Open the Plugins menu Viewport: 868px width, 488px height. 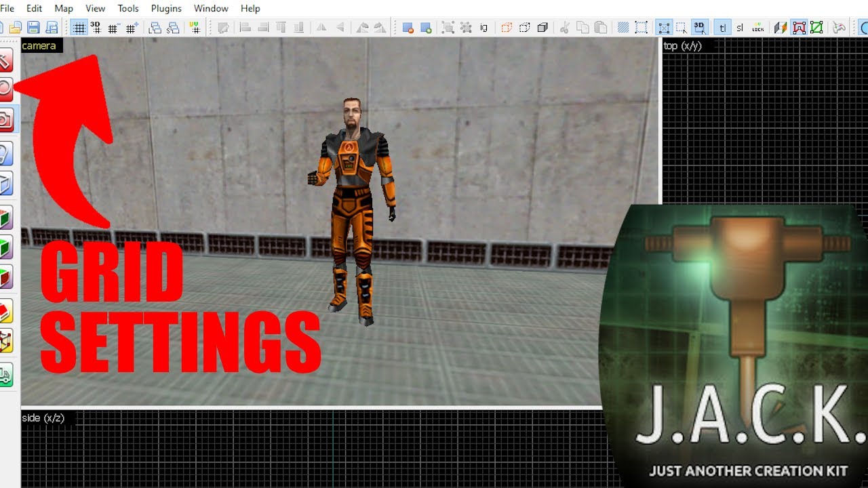tap(166, 8)
